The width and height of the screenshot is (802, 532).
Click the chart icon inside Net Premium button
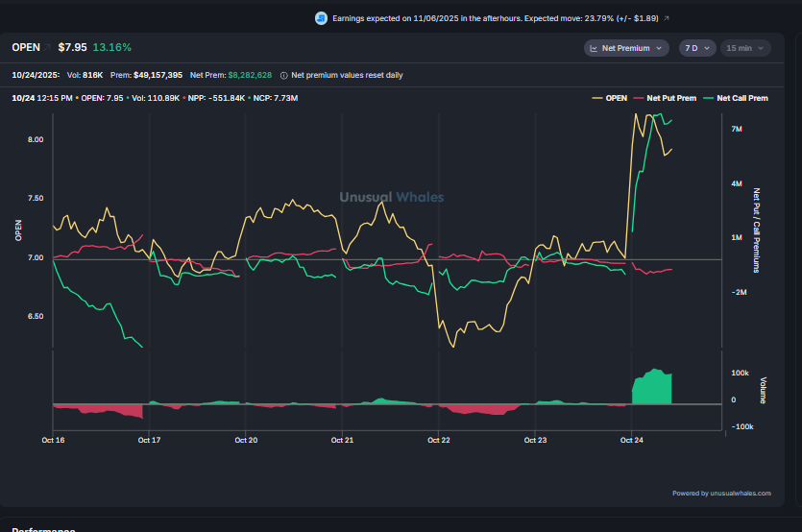pyautogui.click(x=594, y=48)
